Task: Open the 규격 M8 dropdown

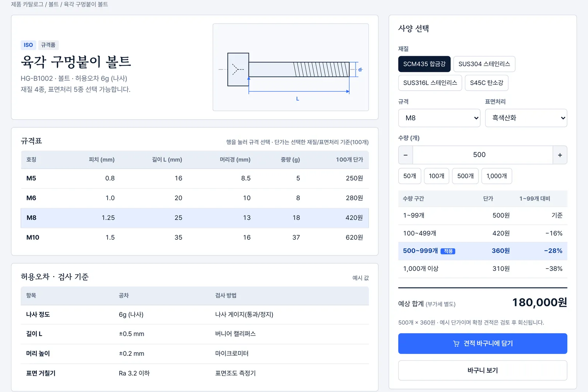Action: [x=439, y=118]
